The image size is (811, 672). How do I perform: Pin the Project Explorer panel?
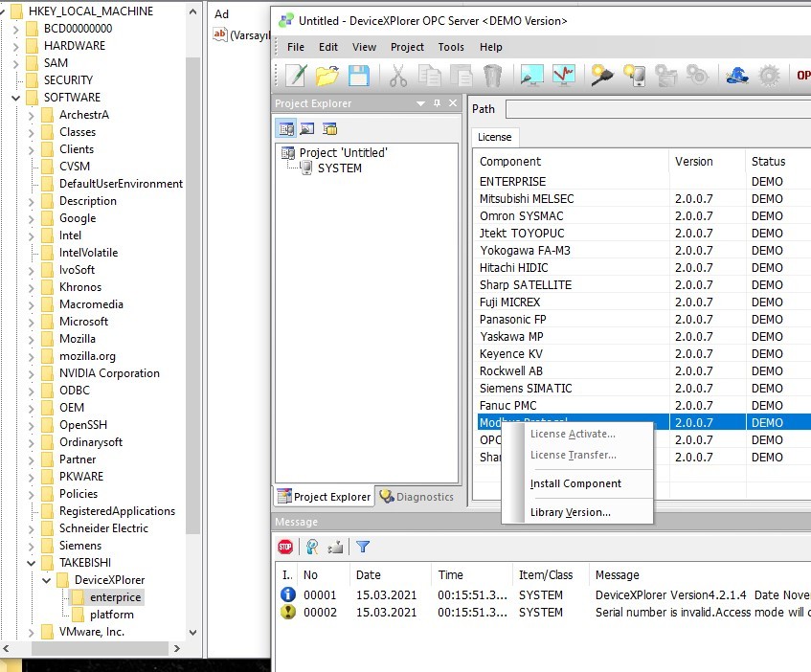click(x=437, y=103)
